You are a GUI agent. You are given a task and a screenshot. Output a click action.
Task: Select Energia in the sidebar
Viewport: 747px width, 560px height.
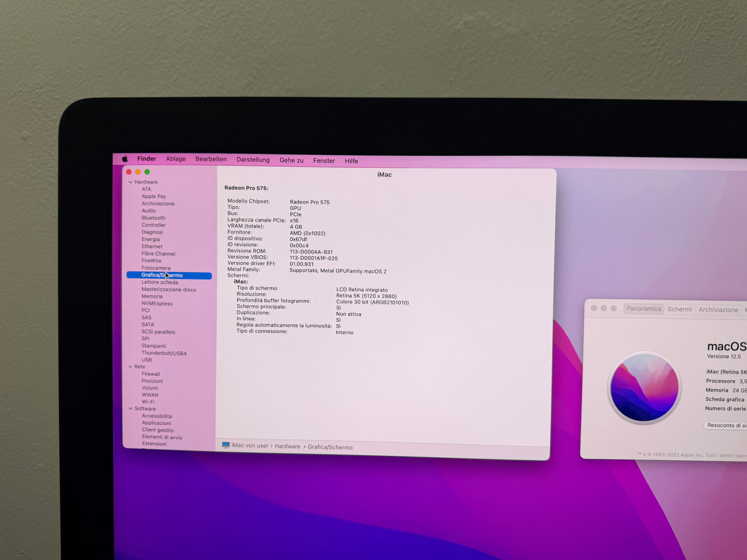(x=151, y=240)
